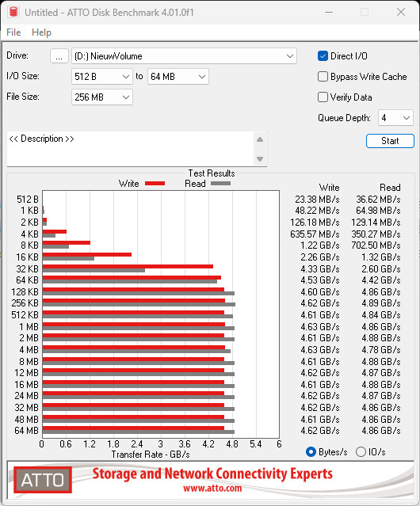The height and width of the screenshot is (506, 420).
Task: Open the File menu
Action: tap(13, 32)
